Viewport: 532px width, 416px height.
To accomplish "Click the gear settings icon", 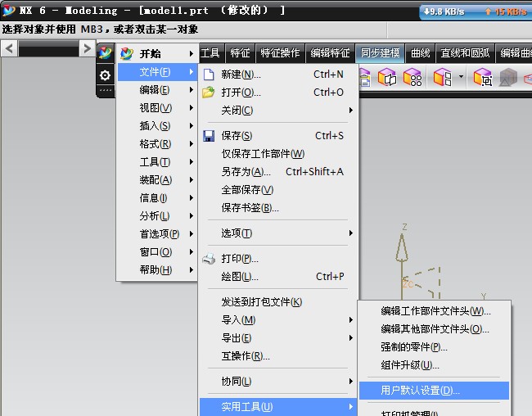I will pyautogui.click(x=106, y=75).
